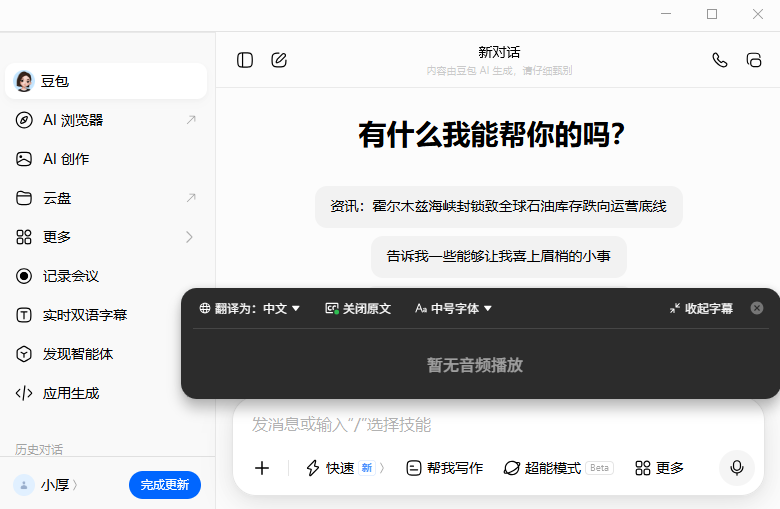Expand the 更多 entry in the sidebar
The image size is (780, 509).
point(106,237)
